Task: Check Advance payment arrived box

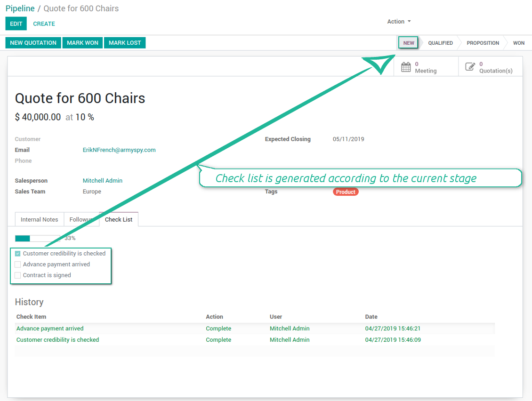Action: [17, 265]
